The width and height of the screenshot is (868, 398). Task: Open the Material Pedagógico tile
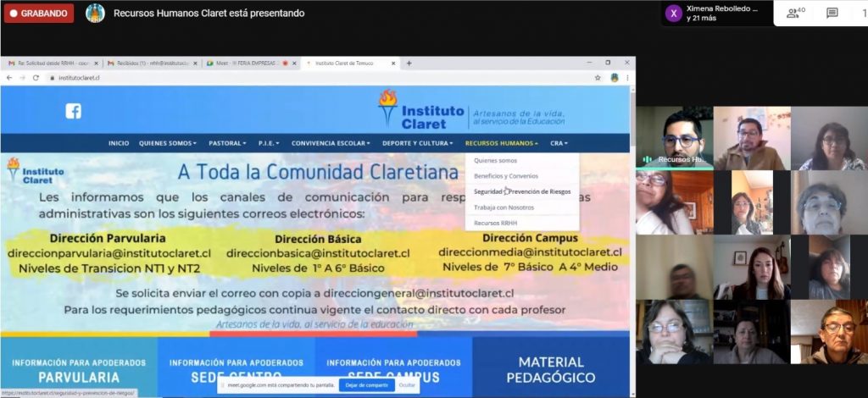click(x=551, y=369)
